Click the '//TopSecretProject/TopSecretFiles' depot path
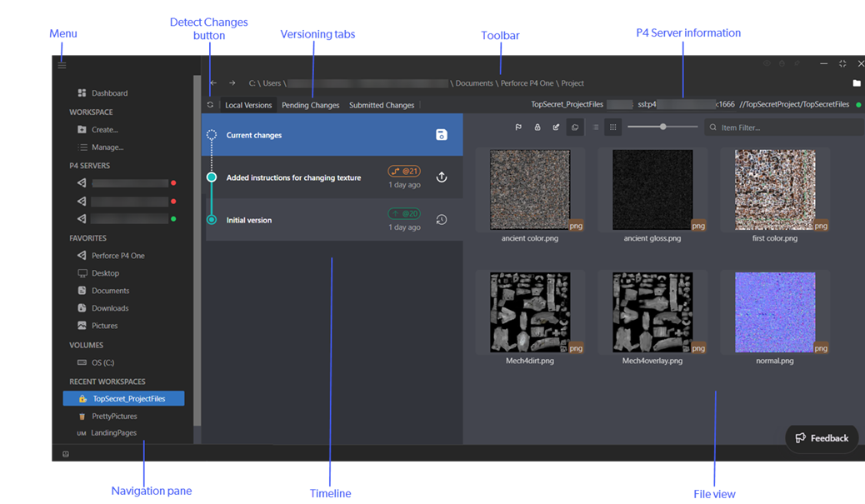Viewport: 865px width, 504px height. 794,104
